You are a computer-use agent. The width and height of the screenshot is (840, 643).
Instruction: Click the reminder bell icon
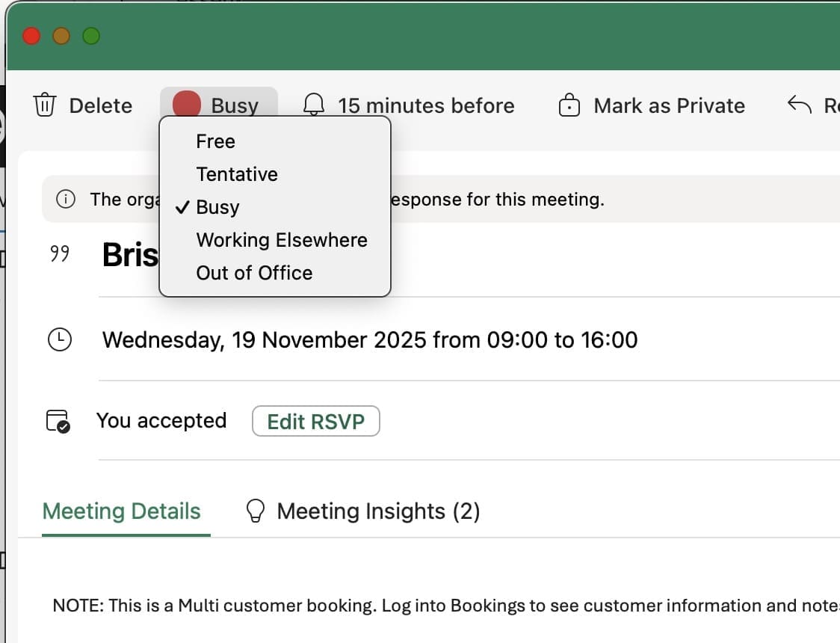[x=314, y=105]
